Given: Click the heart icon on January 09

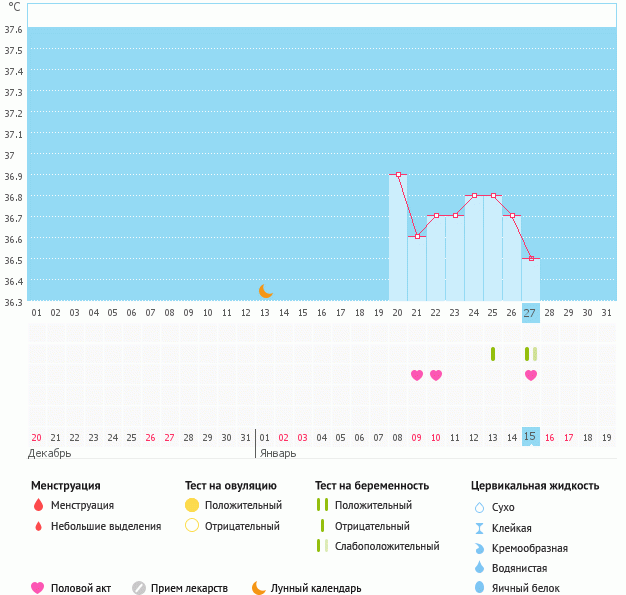Looking at the screenshot, I should click(x=417, y=375).
